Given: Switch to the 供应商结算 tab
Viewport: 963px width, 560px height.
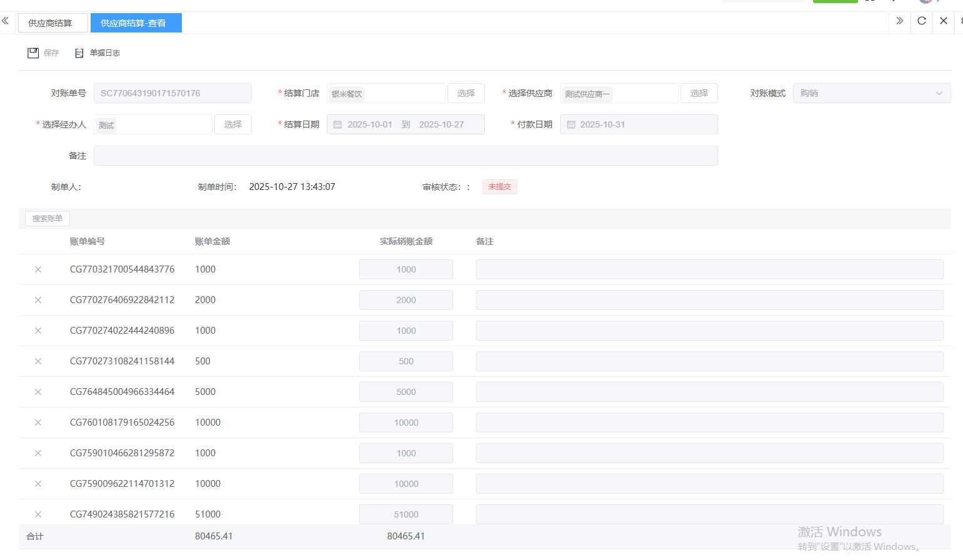Looking at the screenshot, I should [x=50, y=23].
